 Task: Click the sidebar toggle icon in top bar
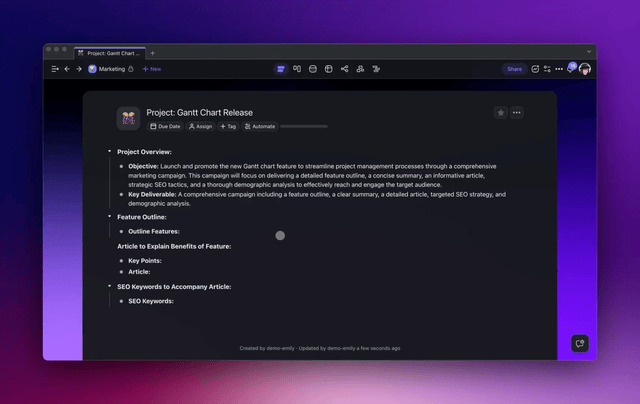click(x=55, y=69)
